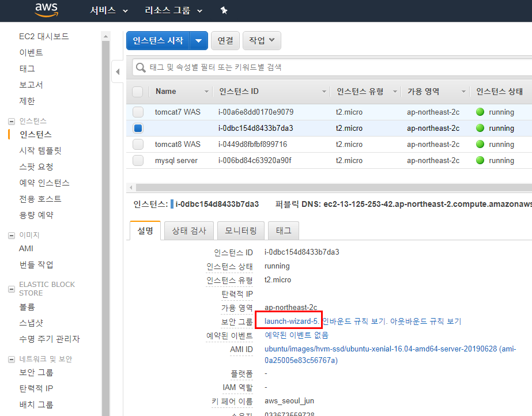Collapse the ELASTIC BLOCK STORE section
The height and width of the screenshot is (416, 532).
[12, 289]
